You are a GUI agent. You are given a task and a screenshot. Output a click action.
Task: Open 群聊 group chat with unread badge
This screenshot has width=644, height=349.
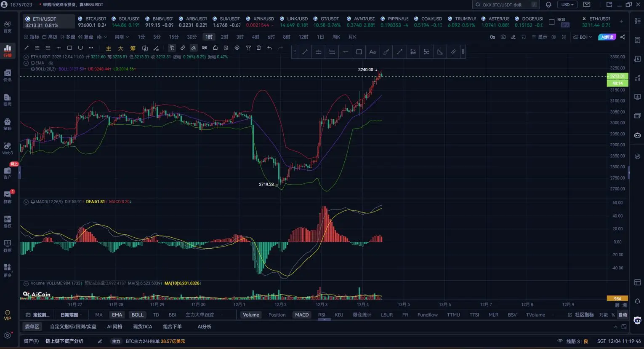coord(8,196)
